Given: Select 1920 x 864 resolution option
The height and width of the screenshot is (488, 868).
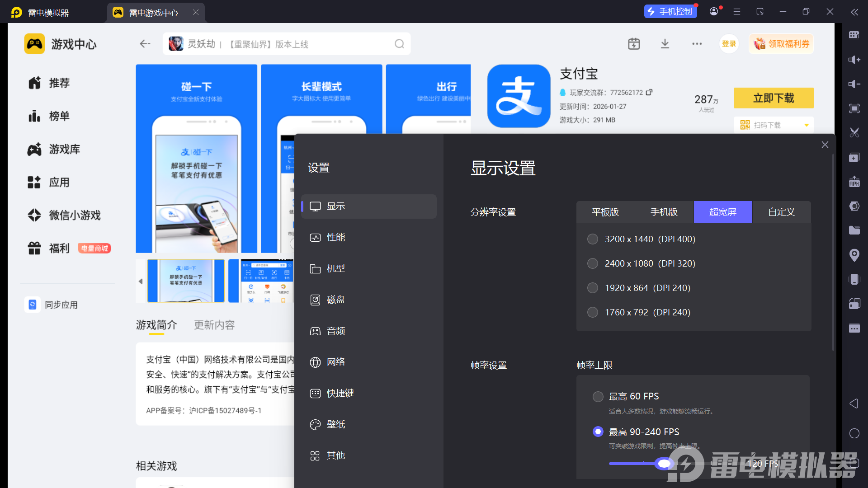Looking at the screenshot, I should pyautogui.click(x=592, y=288).
